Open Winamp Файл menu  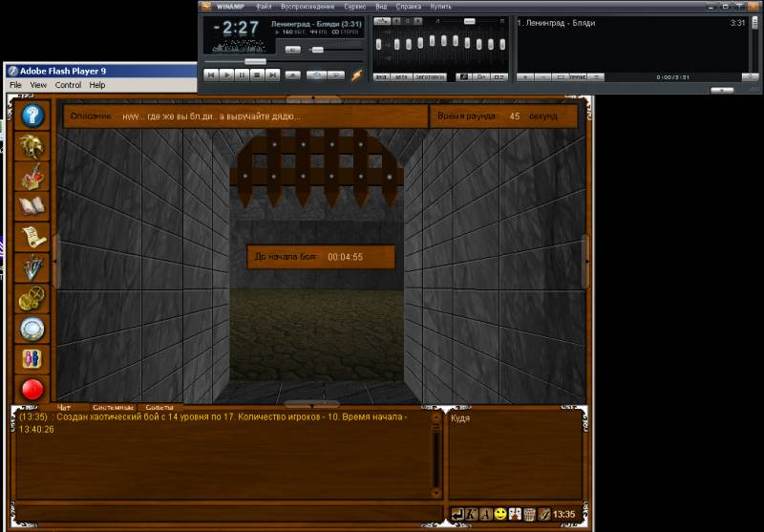click(264, 7)
